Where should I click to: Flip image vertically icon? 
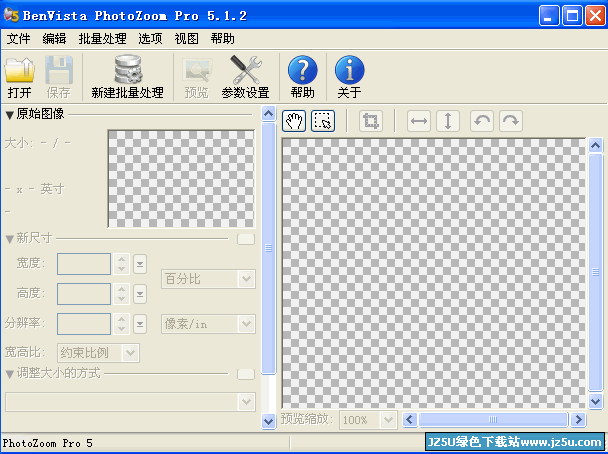448,121
